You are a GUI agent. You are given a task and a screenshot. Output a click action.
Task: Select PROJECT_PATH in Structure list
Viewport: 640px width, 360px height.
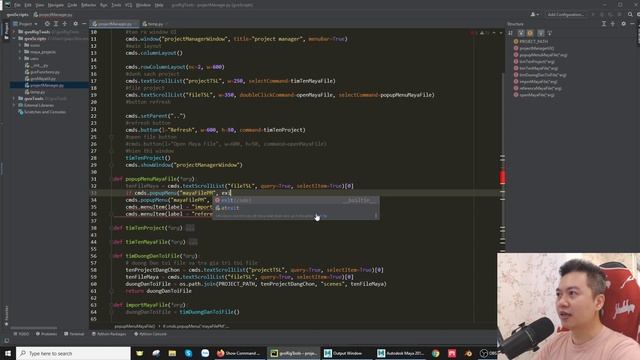coord(531,42)
